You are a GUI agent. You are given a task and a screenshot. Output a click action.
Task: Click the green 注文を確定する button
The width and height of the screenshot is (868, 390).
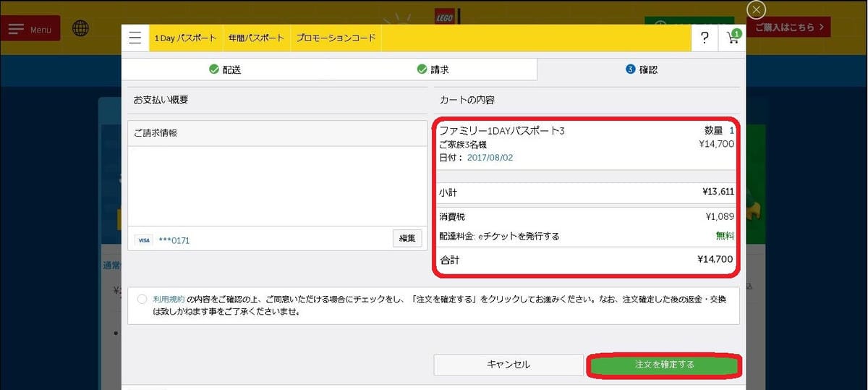[x=664, y=365]
